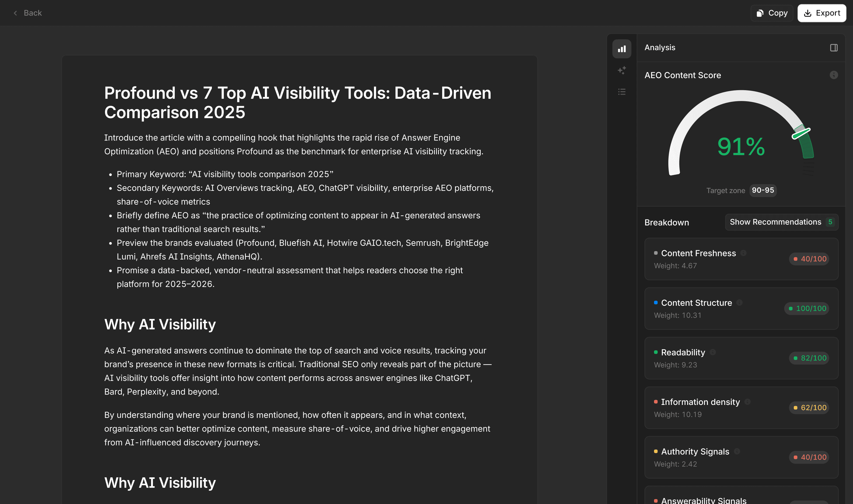Show Recommendations for the breakdown
The image size is (853, 504).
781,222
